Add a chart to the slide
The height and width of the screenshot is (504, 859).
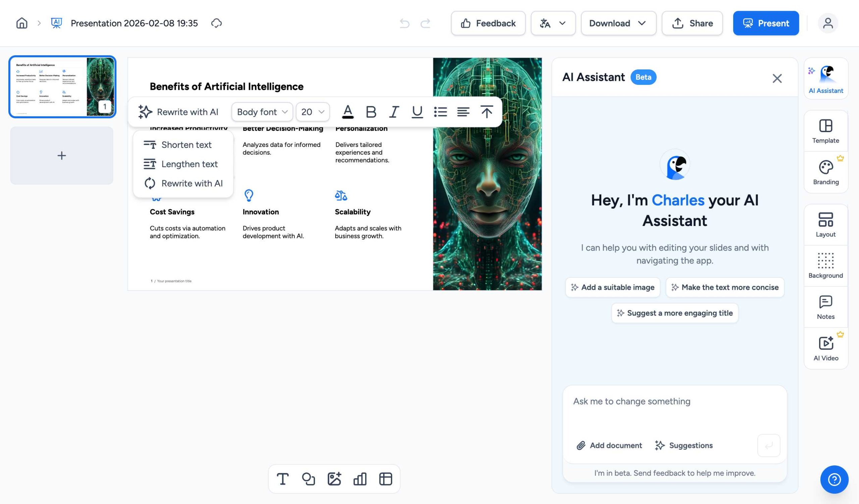point(360,479)
